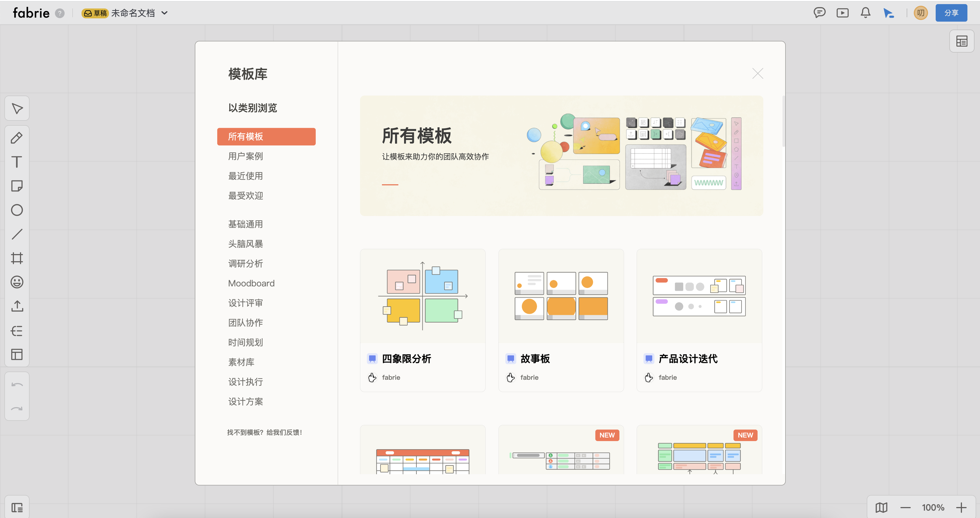Open the emoji sticker tool
Viewport: 980px width, 518px height.
(x=17, y=282)
